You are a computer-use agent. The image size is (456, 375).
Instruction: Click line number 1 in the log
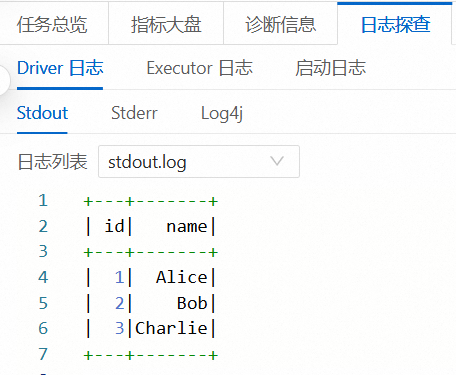tap(43, 201)
